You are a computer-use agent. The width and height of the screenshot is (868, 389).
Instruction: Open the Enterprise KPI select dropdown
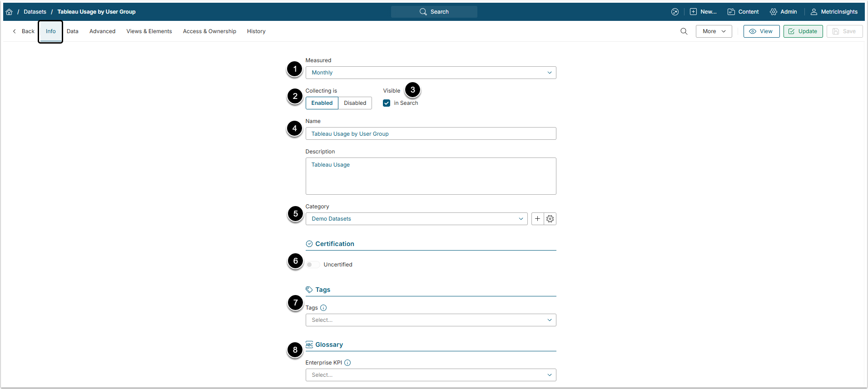pyautogui.click(x=431, y=375)
